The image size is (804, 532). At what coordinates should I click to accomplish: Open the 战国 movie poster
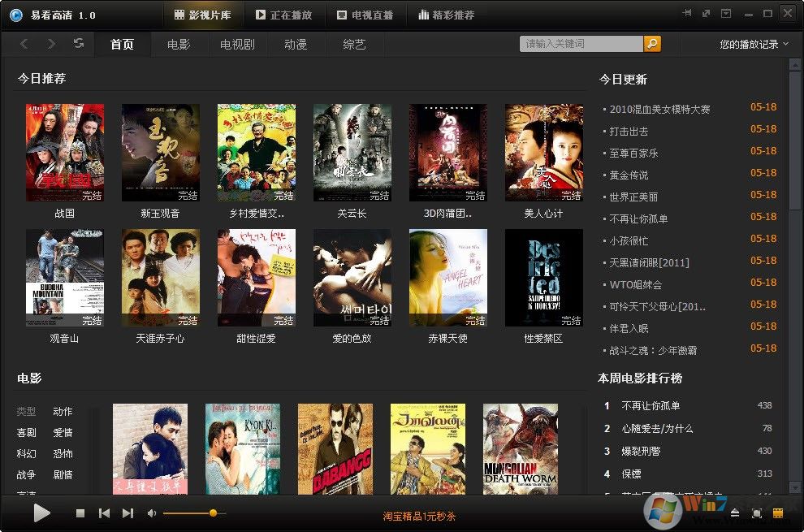point(65,153)
